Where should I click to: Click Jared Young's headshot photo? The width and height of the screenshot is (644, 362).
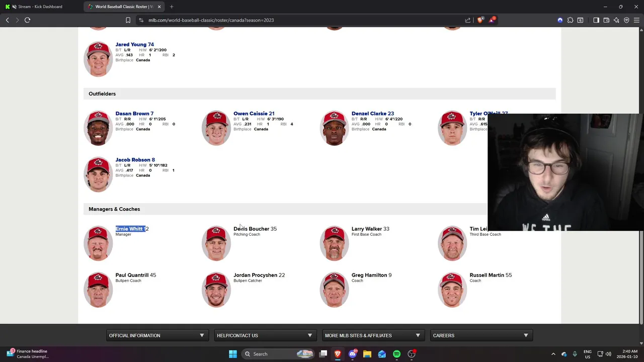click(x=98, y=59)
